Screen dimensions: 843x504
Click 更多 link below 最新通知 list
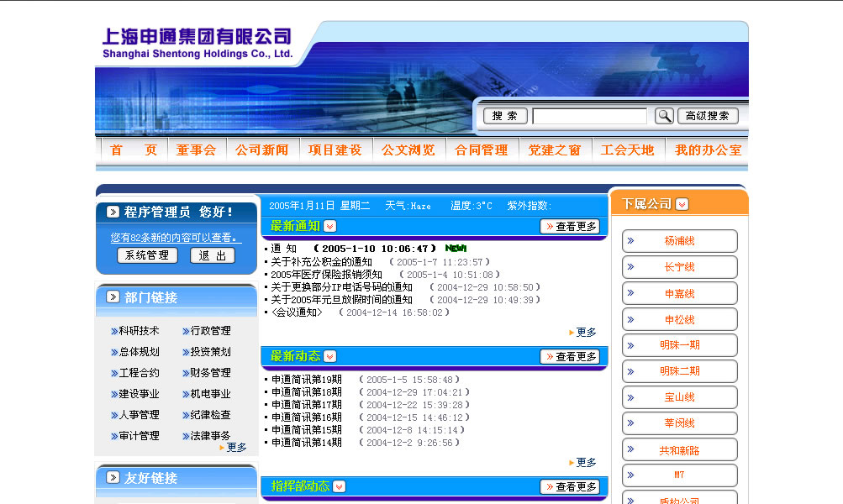coord(582,332)
